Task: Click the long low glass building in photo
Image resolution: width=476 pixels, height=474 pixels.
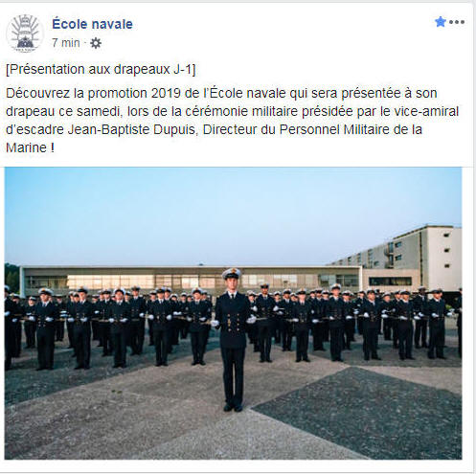Action: coord(192,278)
